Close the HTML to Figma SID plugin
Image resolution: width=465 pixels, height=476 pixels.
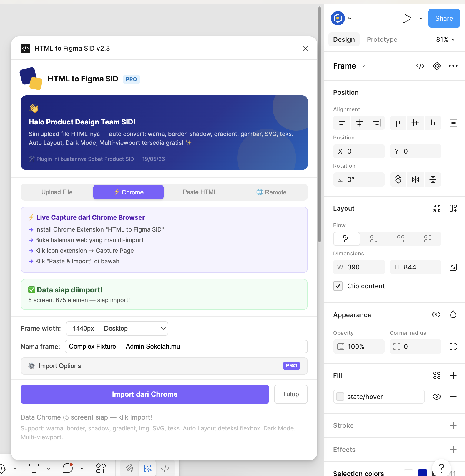coord(305,48)
